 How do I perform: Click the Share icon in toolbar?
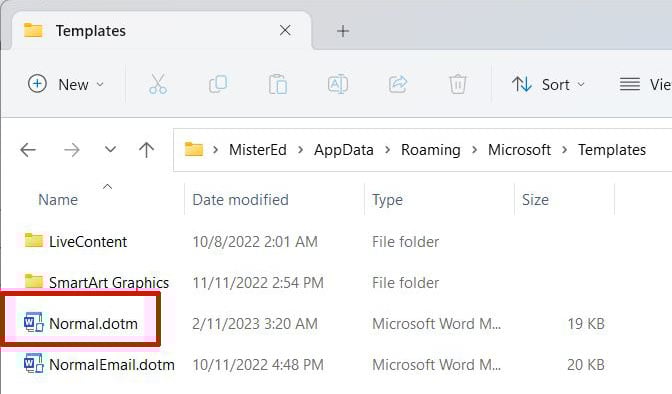(x=398, y=84)
